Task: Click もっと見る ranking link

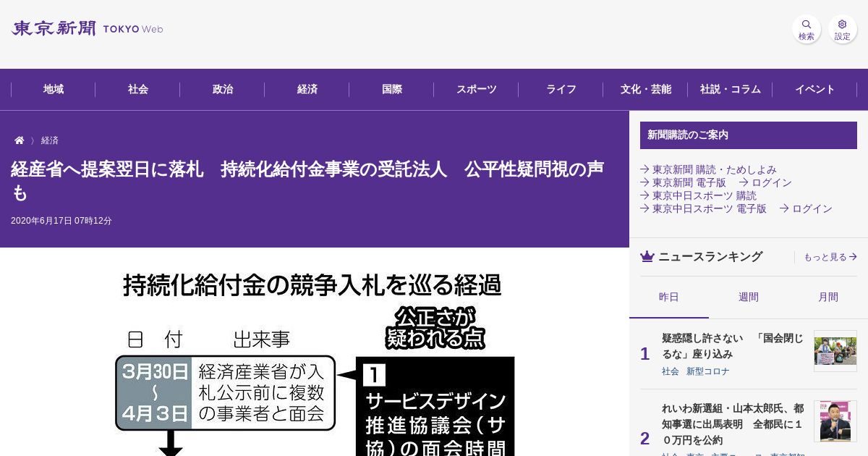Action: (x=830, y=257)
